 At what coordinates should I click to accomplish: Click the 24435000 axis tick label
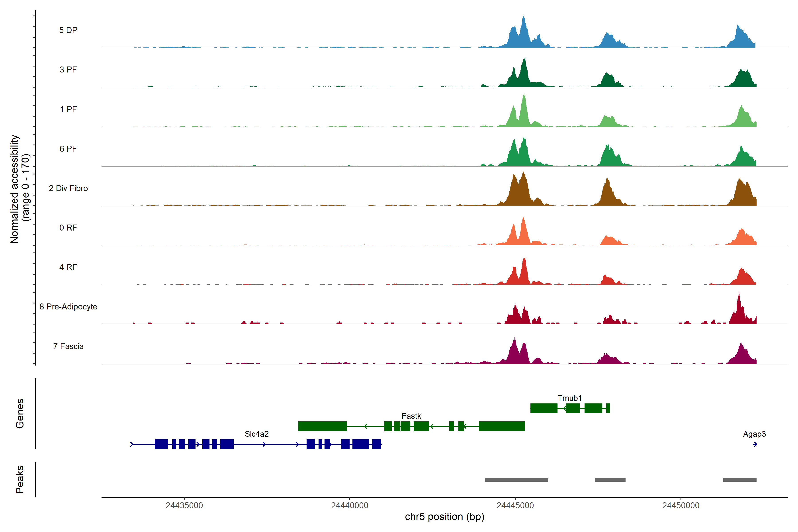pos(184,505)
